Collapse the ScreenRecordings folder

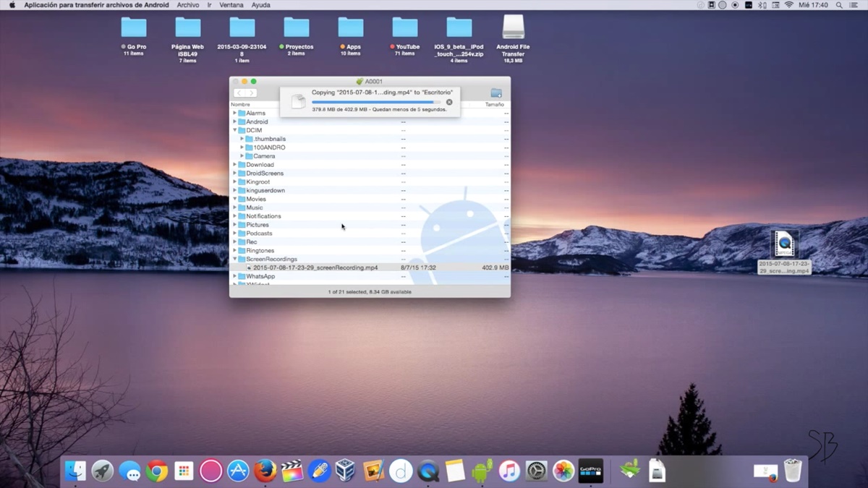(235, 259)
